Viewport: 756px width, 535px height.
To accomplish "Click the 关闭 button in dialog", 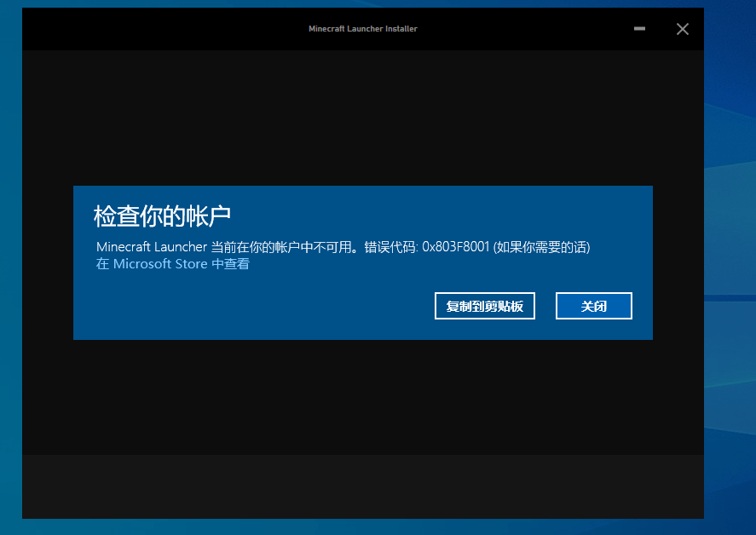I will [593, 306].
